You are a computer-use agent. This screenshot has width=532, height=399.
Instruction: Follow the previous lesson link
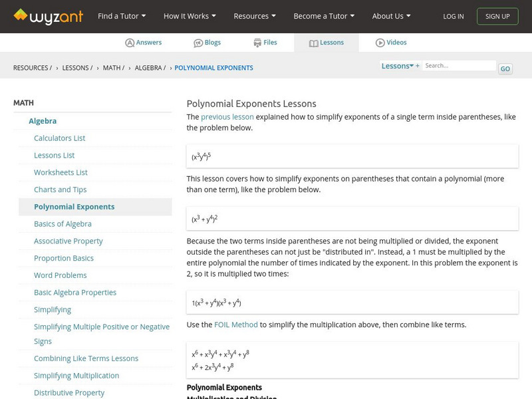(227, 117)
